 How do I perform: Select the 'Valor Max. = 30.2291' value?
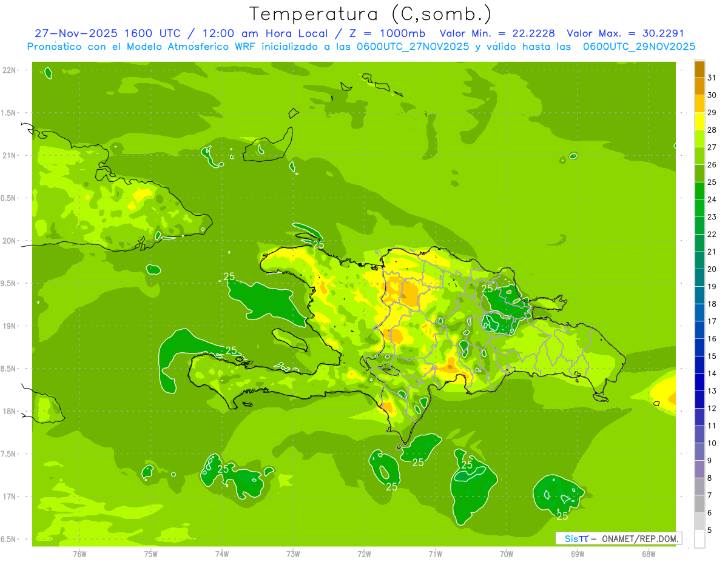click(x=625, y=33)
